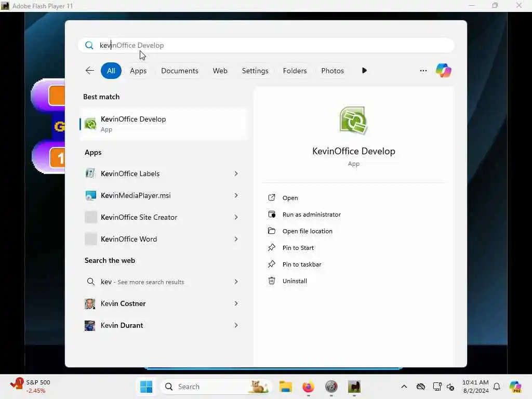Switch to the Settings filter tab
The height and width of the screenshot is (399, 532).
click(x=255, y=71)
